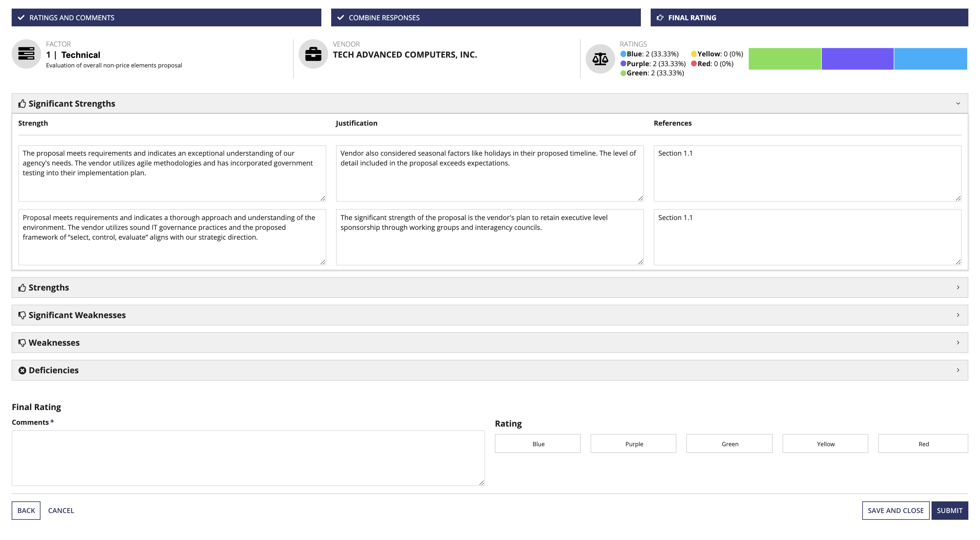Click the SUBMIT button

(949, 510)
